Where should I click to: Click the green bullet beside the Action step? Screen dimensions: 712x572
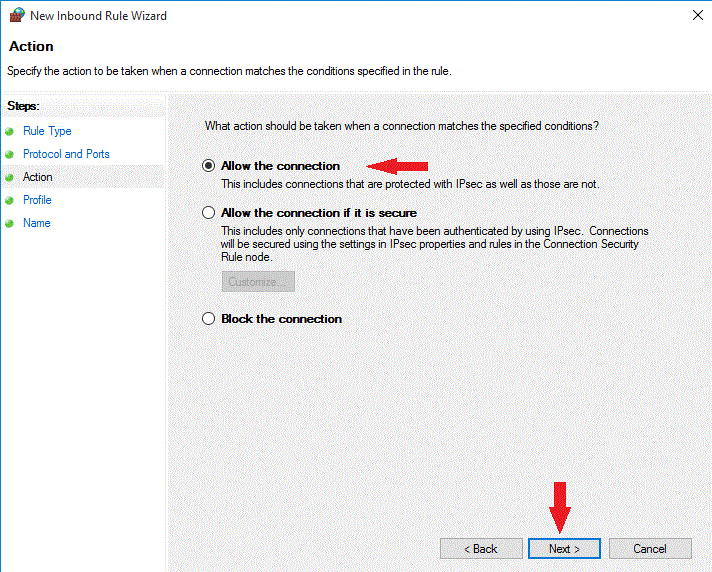(x=10, y=177)
